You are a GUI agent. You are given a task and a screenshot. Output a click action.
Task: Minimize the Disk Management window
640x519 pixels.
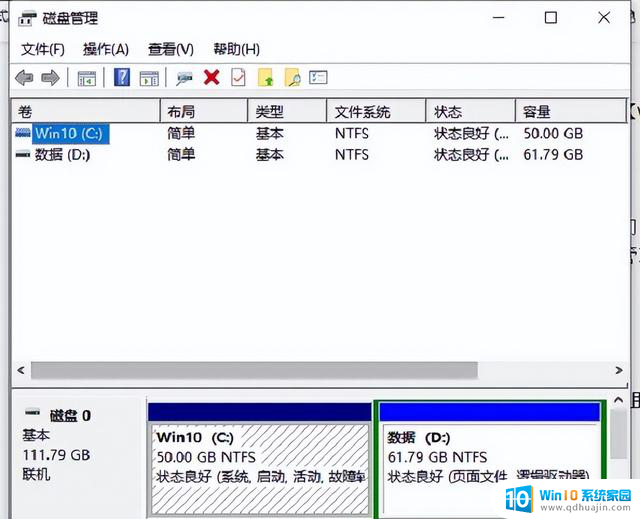[x=498, y=18]
